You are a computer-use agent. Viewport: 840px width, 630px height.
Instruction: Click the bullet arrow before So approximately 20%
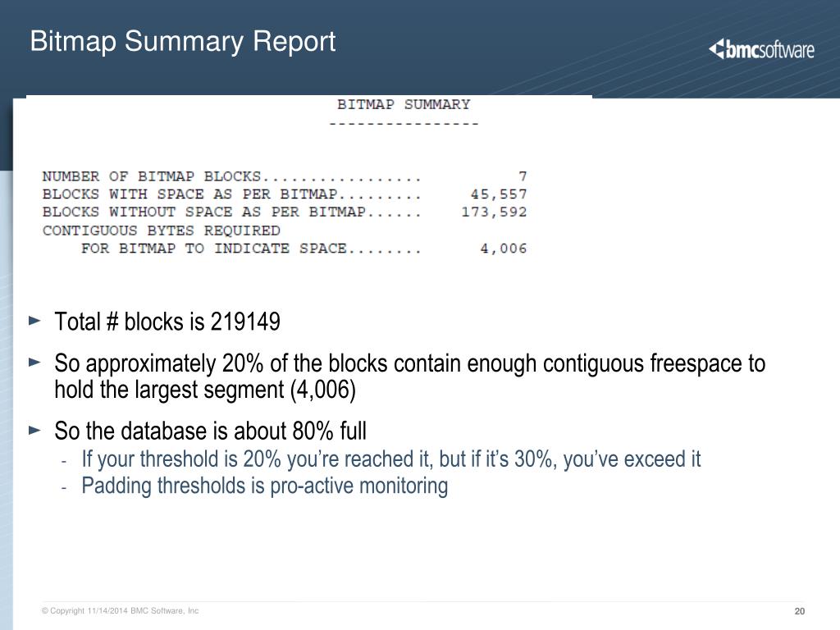[34, 362]
